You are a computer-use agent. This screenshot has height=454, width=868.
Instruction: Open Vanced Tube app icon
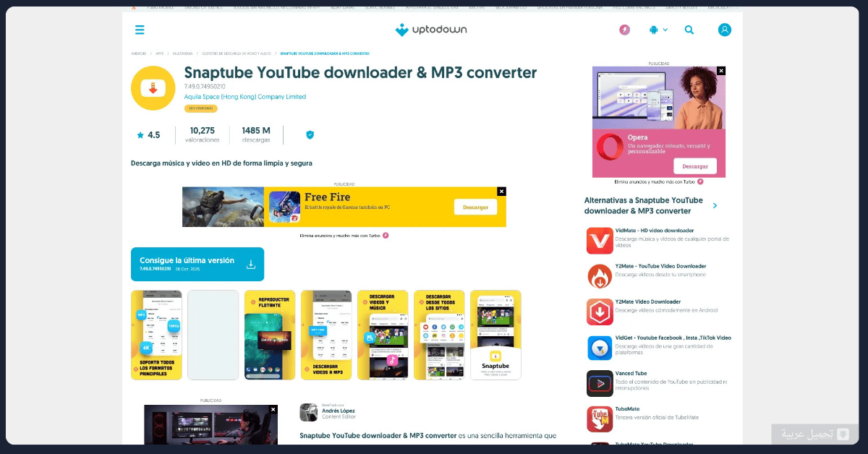tap(600, 383)
